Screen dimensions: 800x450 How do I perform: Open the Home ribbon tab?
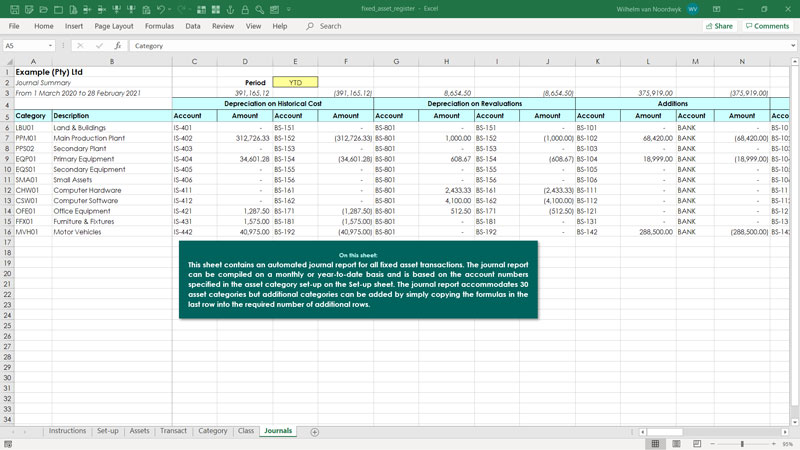(x=43, y=26)
